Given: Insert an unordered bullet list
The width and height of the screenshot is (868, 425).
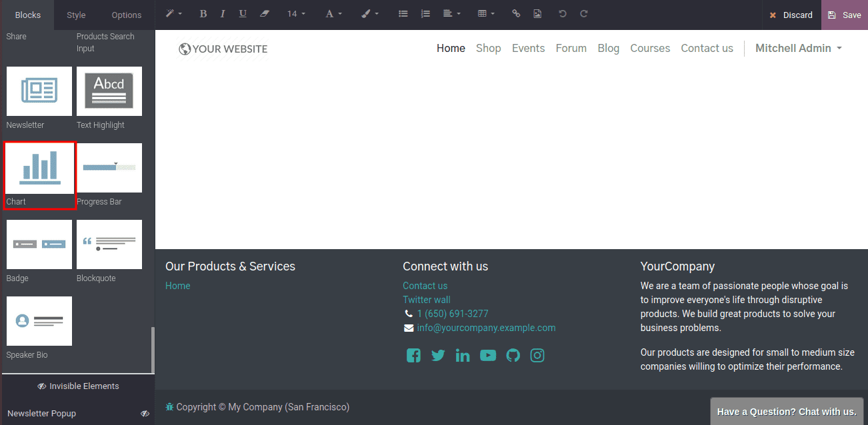Looking at the screenshot, I should [403, 14].
